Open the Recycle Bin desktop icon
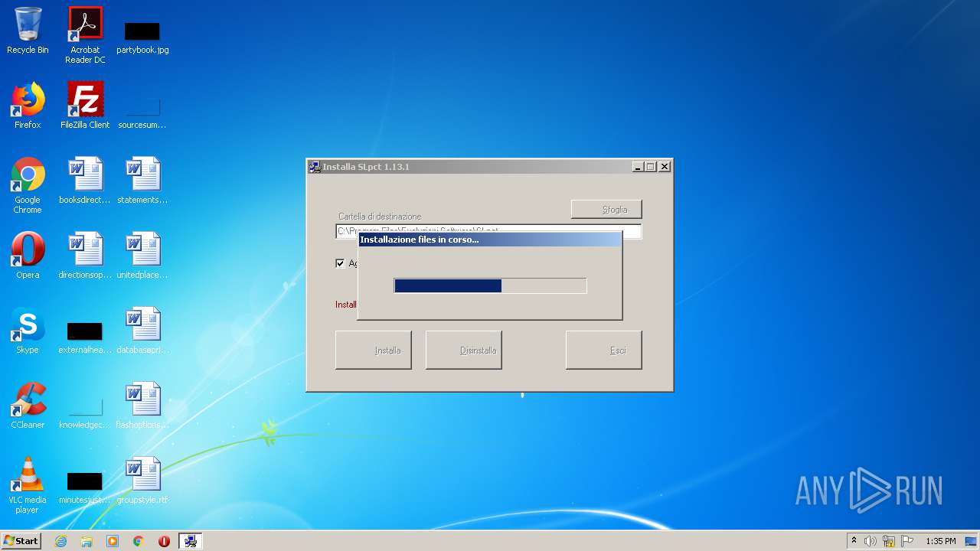980x551 pixels. click(28, 31)
